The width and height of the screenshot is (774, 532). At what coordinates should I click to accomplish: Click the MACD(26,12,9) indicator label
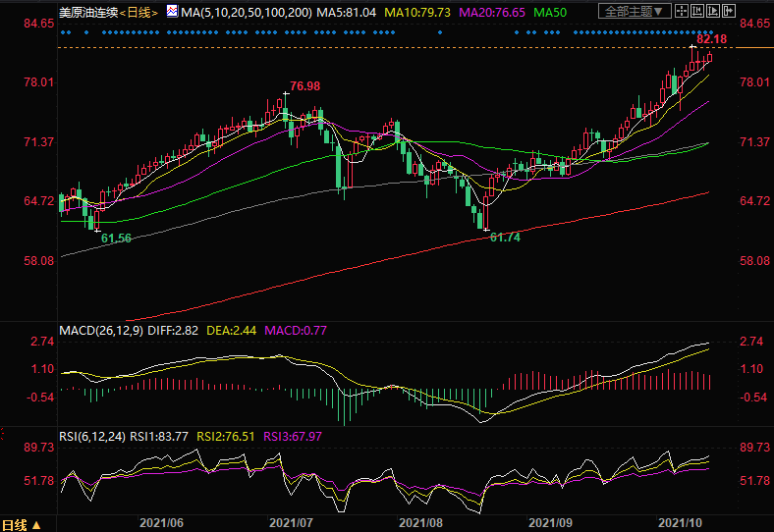coord(101,330)
